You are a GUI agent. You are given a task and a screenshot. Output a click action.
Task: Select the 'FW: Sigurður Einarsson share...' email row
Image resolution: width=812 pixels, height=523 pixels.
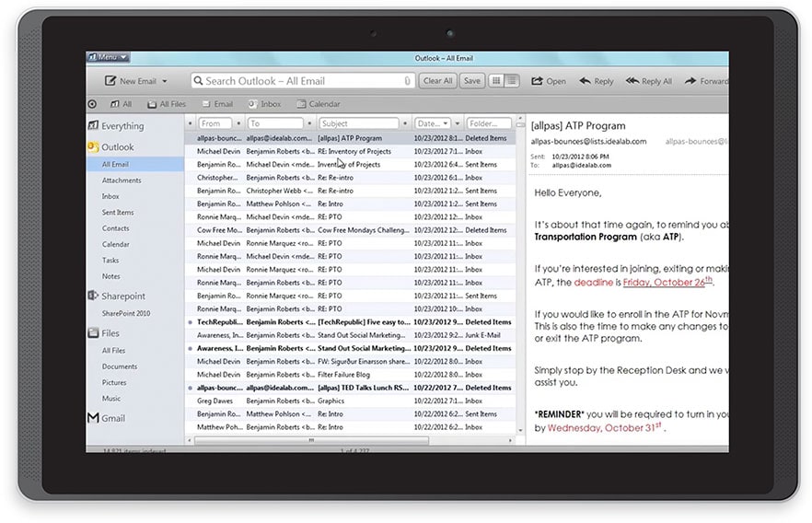pyautogui.click(x=350, y=362)
